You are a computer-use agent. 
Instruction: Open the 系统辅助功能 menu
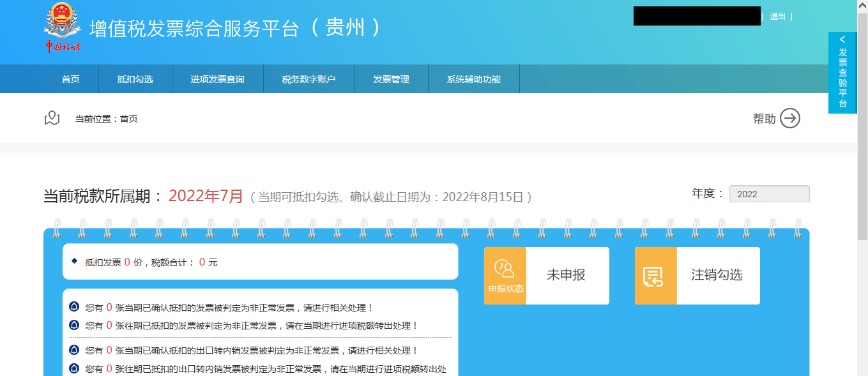474,79
